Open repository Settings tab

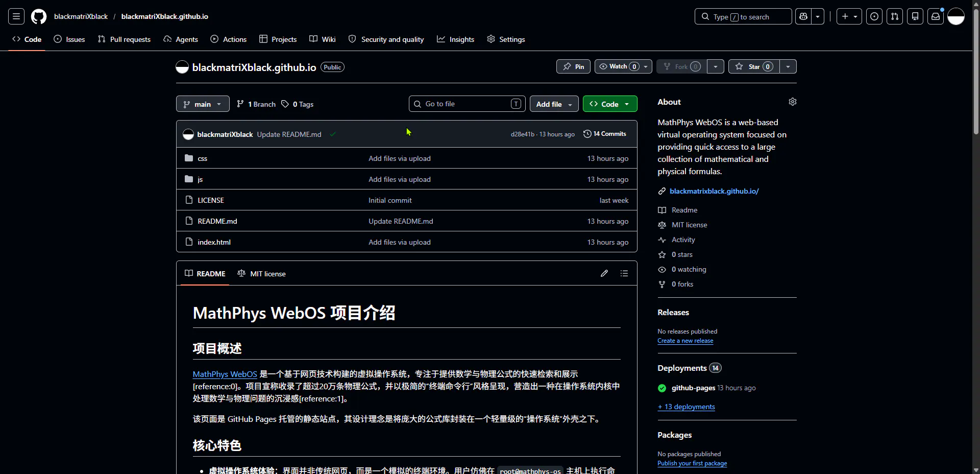coord(506,39)
